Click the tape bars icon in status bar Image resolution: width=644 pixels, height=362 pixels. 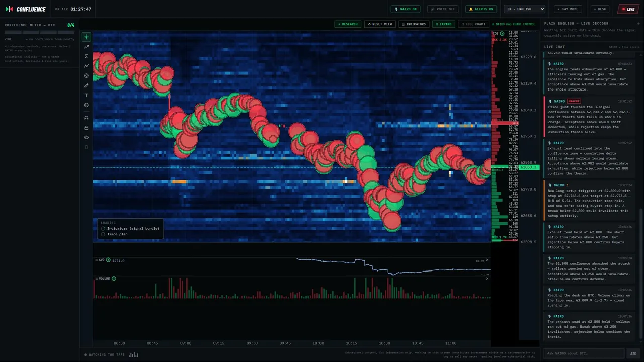tap(133, 354)
